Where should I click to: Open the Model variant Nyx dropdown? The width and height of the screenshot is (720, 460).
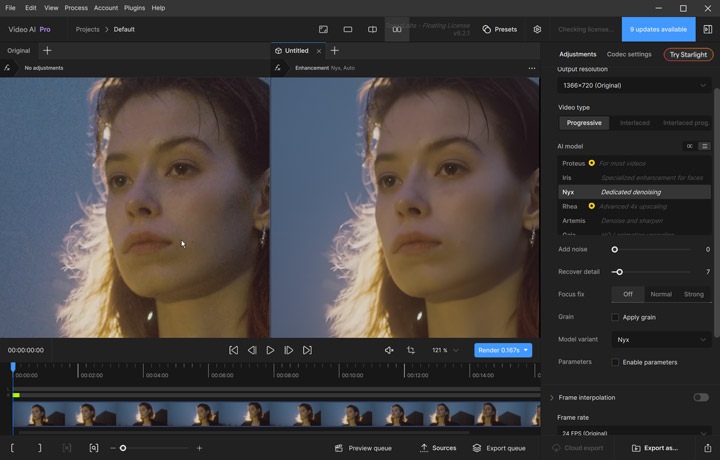[661, 340]
